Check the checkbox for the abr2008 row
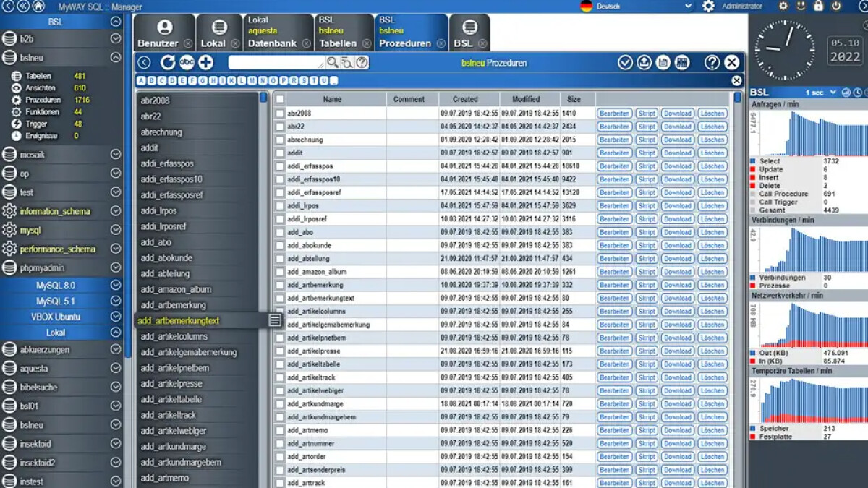The height and width of the screenshot is (488, 868). point(278,114)
